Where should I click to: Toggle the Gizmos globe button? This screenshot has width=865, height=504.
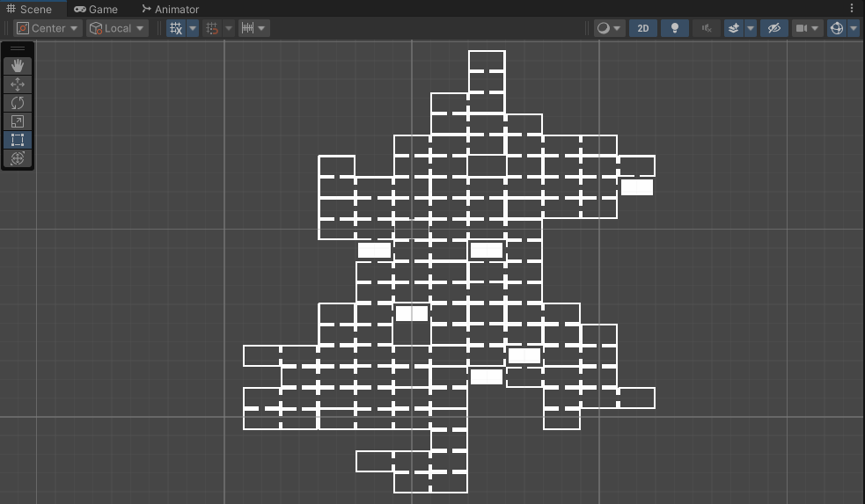[837, 28]
